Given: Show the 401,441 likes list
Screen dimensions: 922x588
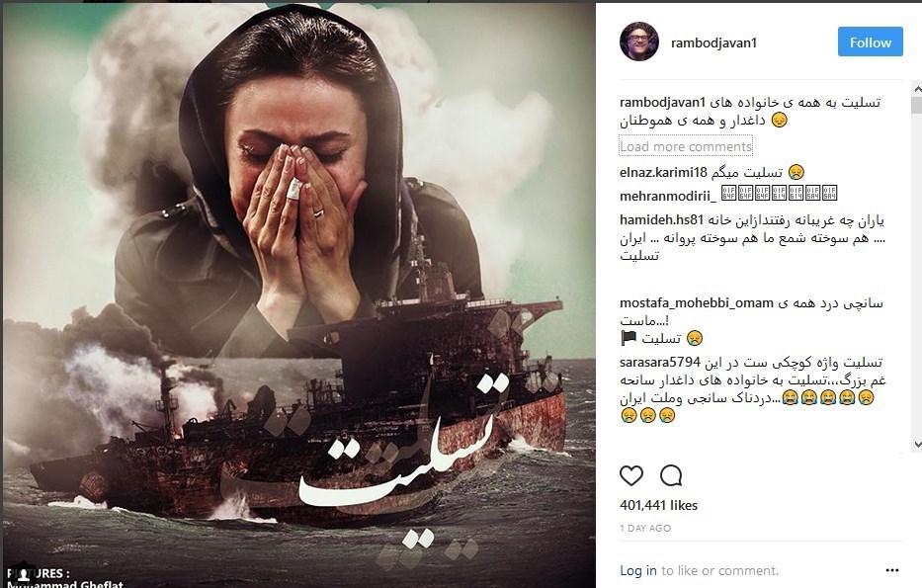Looking at the screenshot, I should point(658,505).
